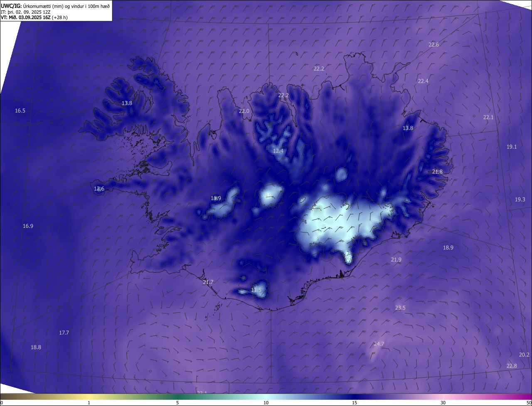Click the 17.7 value label

click(x=64, y=333)
